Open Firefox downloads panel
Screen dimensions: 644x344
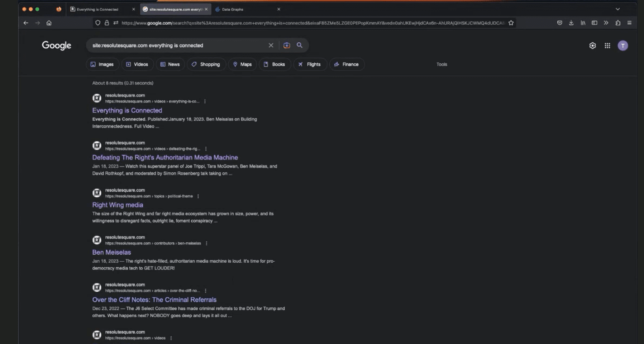click(x=571, y=23)
